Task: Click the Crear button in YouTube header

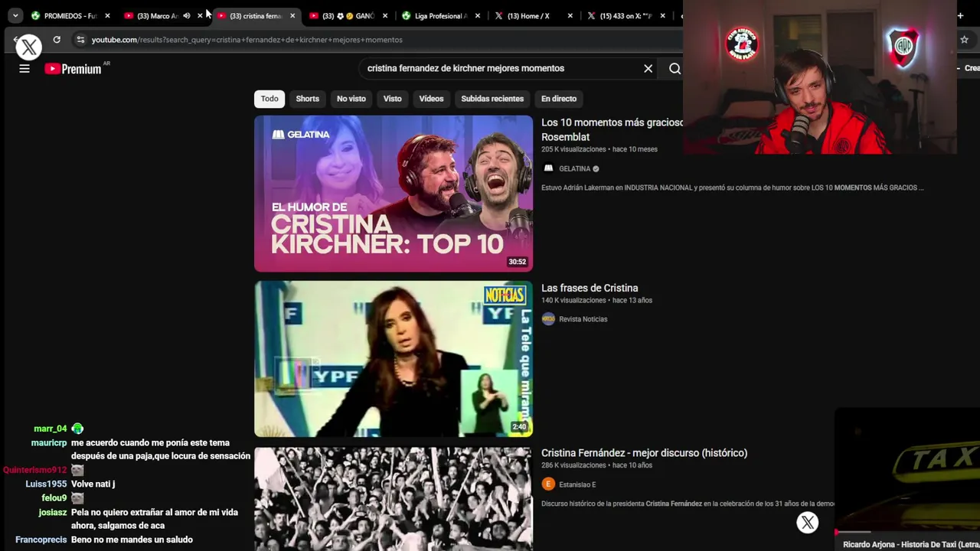Action: pos(969,68)
